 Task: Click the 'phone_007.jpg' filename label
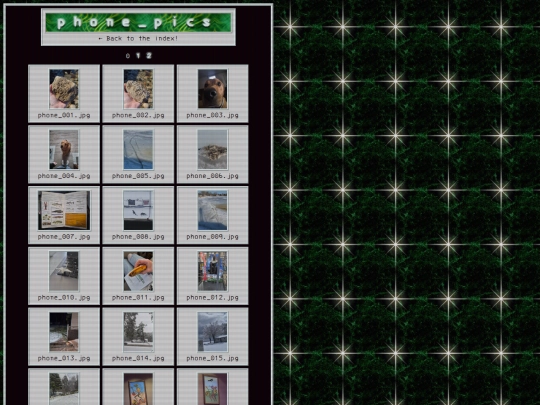[64, 237]
